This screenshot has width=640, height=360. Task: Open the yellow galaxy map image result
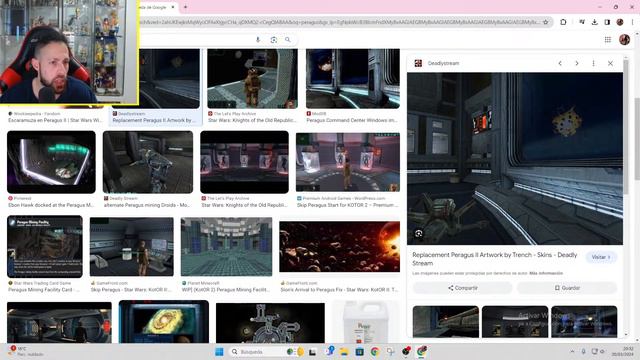(x=164, y=322)
